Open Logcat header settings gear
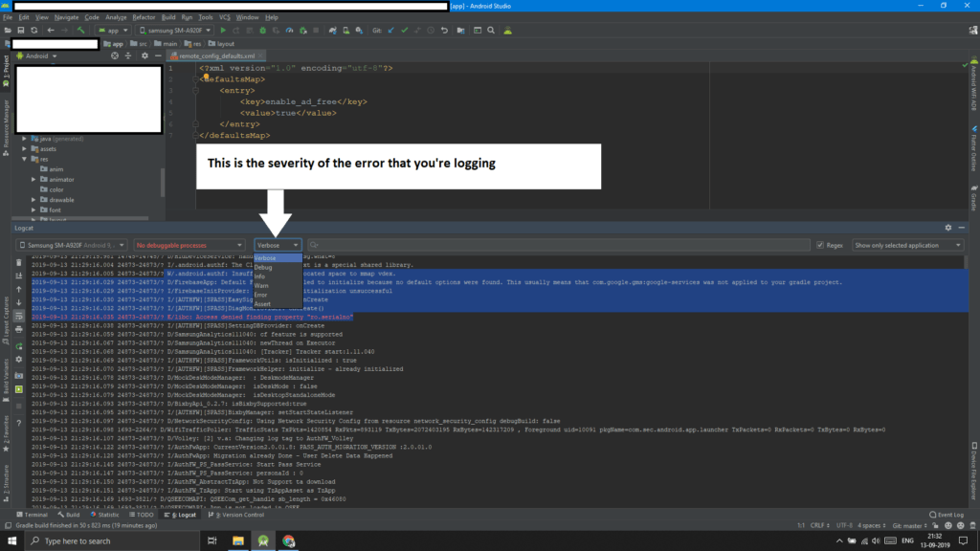Image resolution: width=980 pixels, height=551 pixels. (947, 229)
